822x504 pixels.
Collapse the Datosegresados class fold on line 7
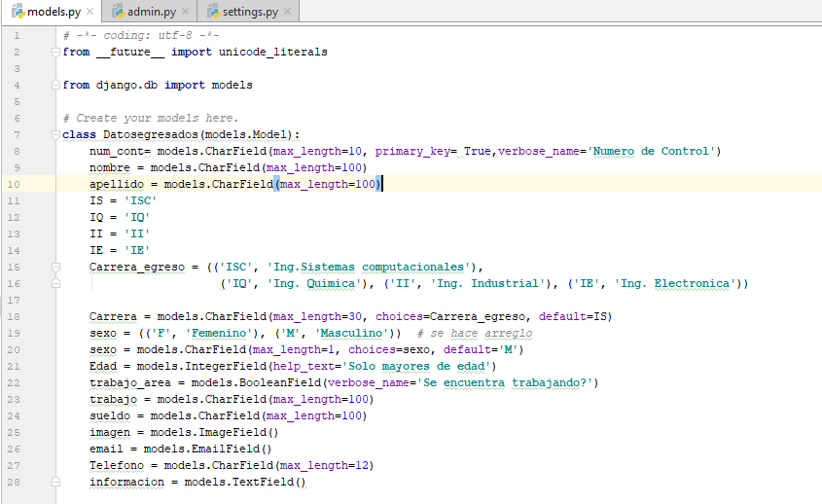55,135
